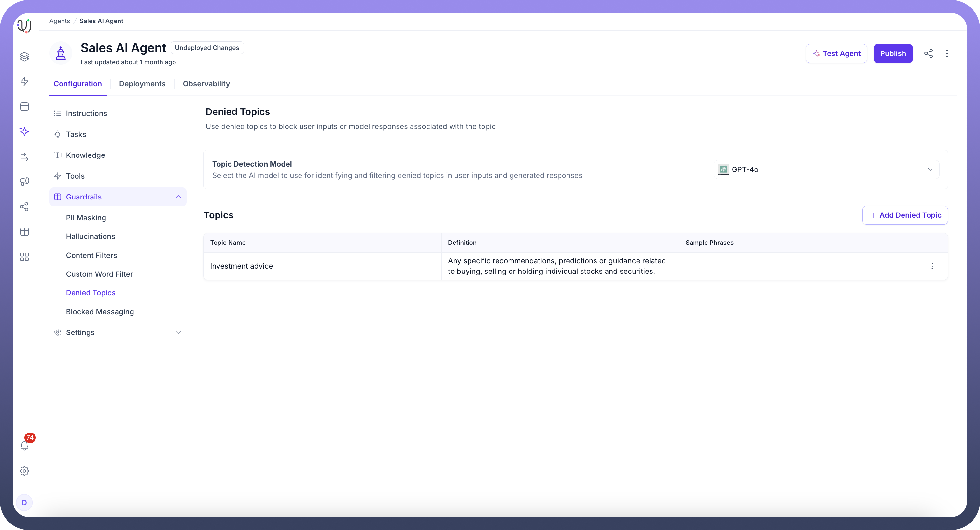
Task: Click the user avatar labeled D
Action: pyautogui.click(x=24, y=503)
